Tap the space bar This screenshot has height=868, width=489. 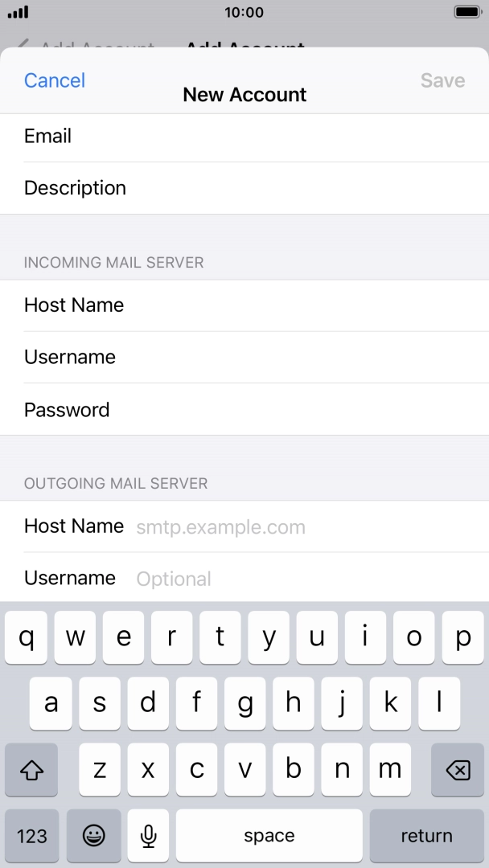[x=269, y=835]
